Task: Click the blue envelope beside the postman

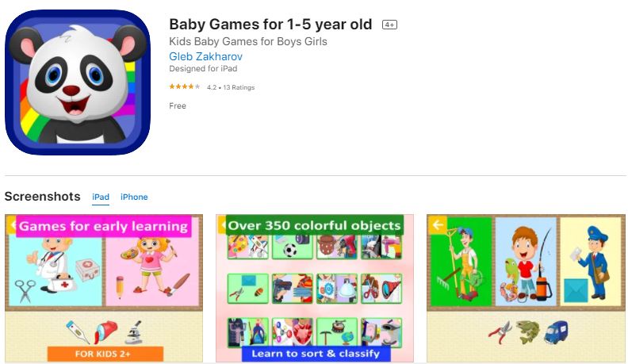Action: tap(576, 290)
